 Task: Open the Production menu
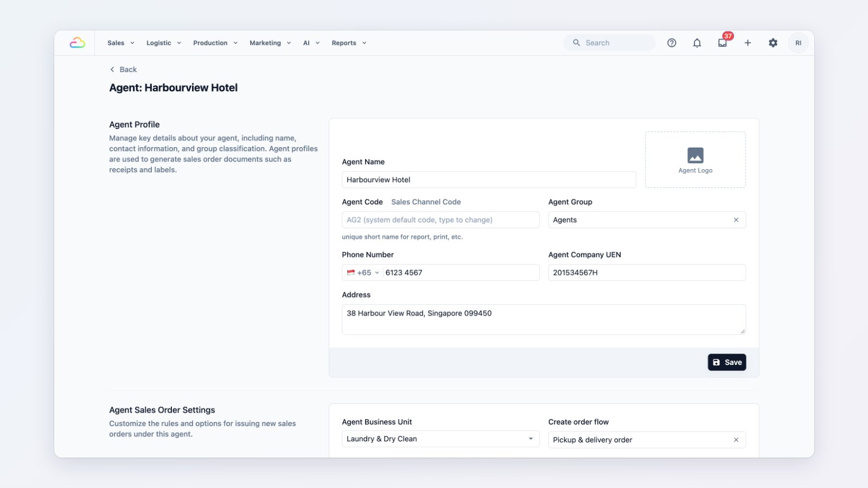pos(215,43)
